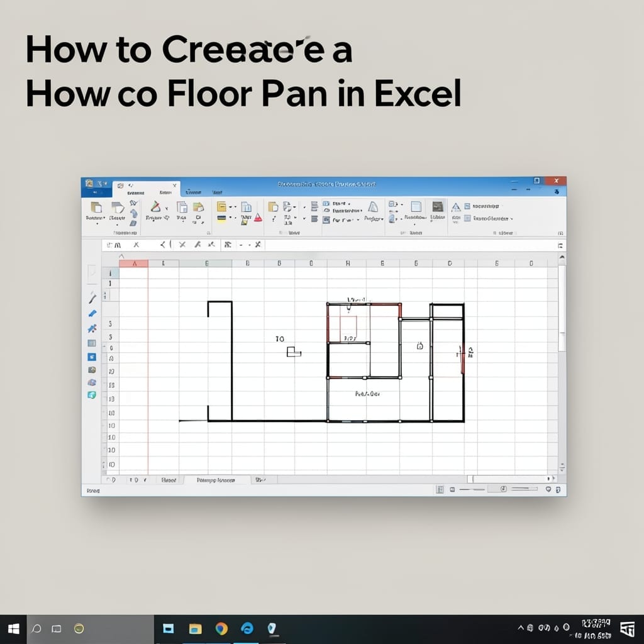Click the gray table icon in left sidebar
Screen dimensions: 644x644
pyautogui.click(x=92, y=343)
